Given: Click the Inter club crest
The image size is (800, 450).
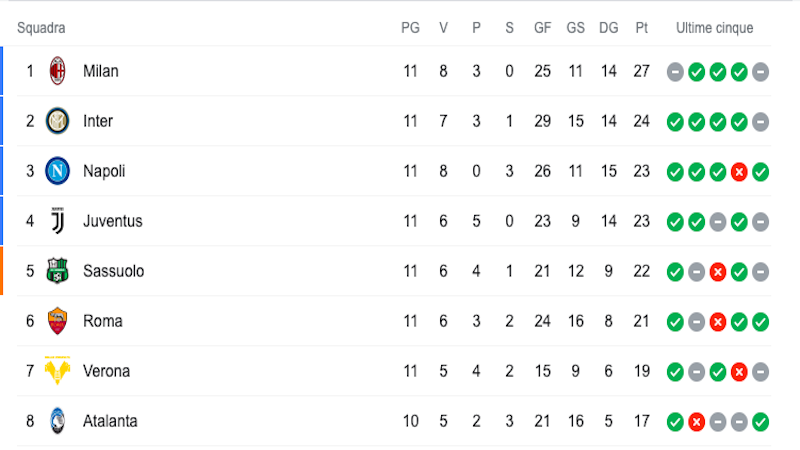Looking at the screenshot, I should [57, 121].
